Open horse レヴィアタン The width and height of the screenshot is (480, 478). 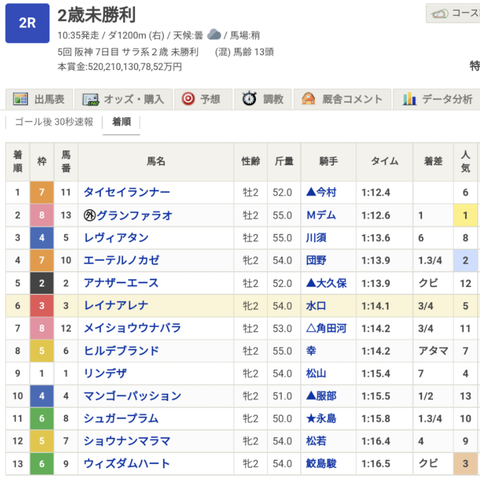[x=116, y=238]
